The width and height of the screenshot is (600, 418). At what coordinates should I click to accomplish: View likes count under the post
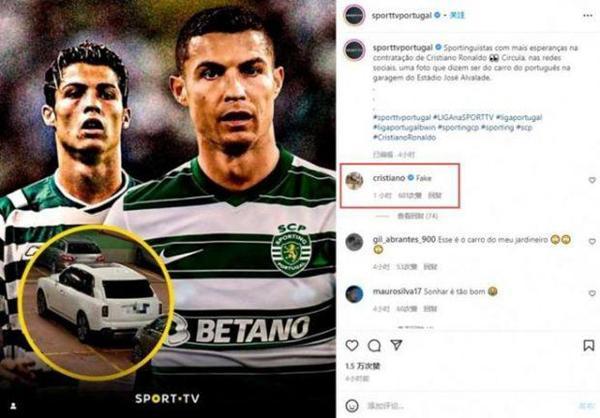pyautogui.click(x=363, y=366)
